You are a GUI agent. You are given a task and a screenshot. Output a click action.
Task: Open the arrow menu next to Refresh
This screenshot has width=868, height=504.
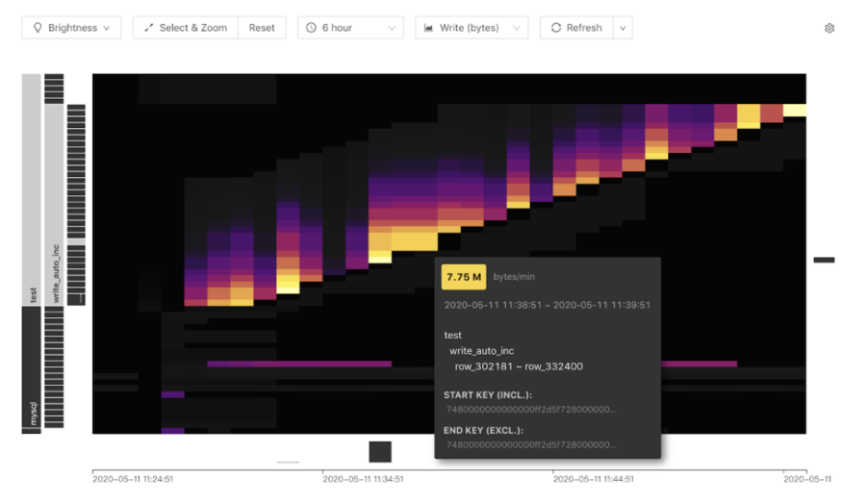tap(623, 28)
